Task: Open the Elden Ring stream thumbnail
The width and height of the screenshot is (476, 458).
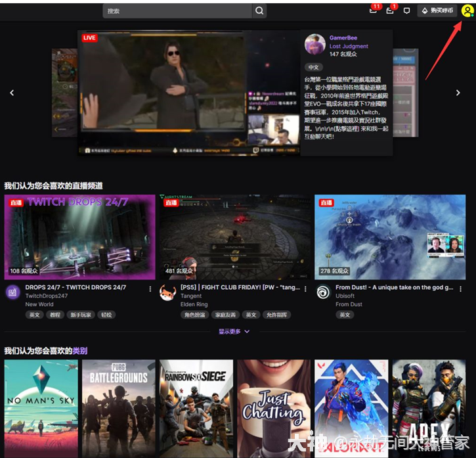Action: tap(235, 237)
